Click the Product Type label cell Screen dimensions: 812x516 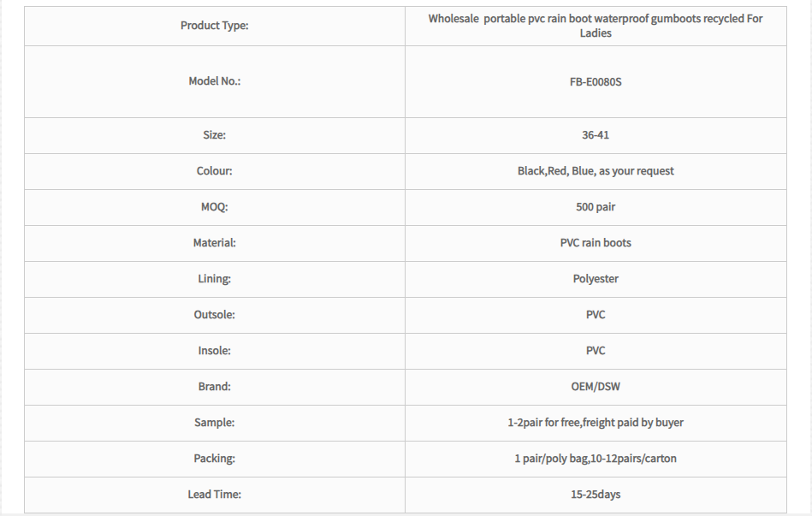point(214,26)
